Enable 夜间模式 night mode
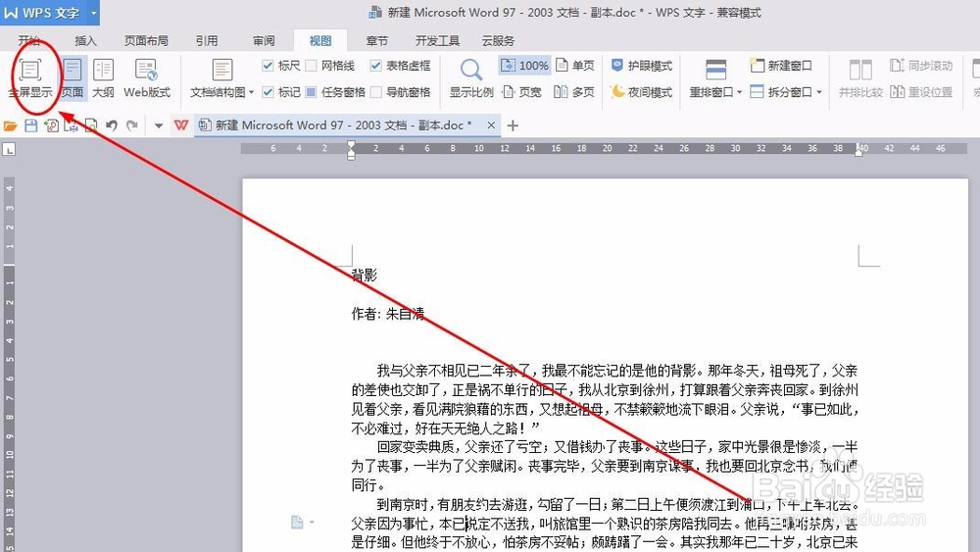Screen dimensions: 980x552 point(641,92)
